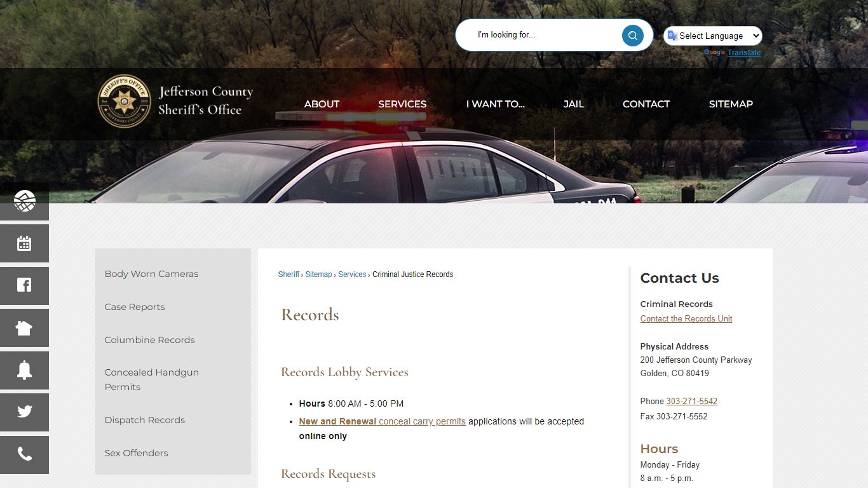This screenshot has height=488, width=868.
Task: Click the Translate link
Action: [x=744, y=53]
